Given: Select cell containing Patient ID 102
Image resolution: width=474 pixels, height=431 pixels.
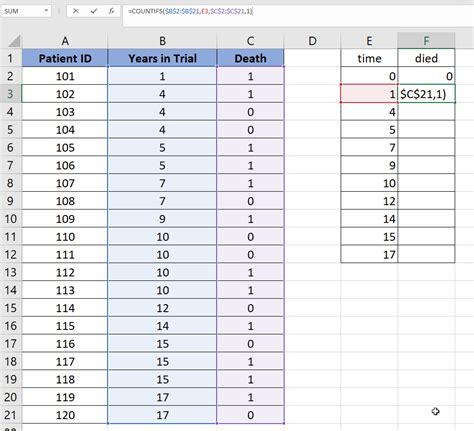Looking at the screenshot, I should (65, 94).
